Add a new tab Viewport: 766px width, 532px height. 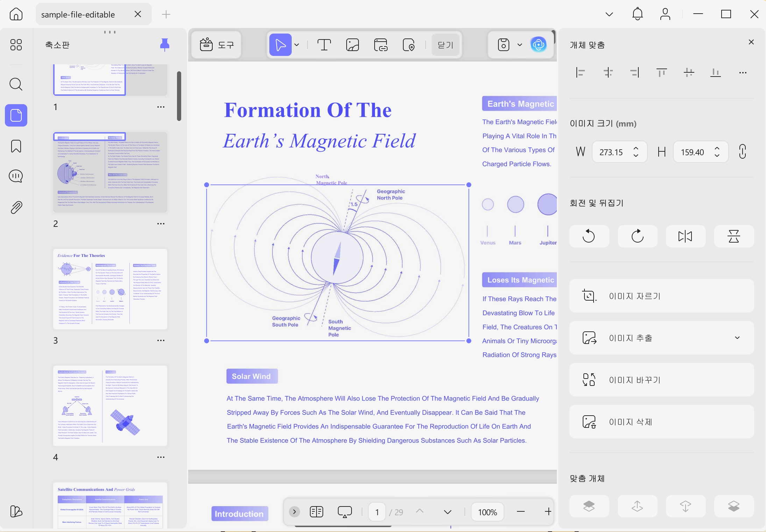click(166, 14)
